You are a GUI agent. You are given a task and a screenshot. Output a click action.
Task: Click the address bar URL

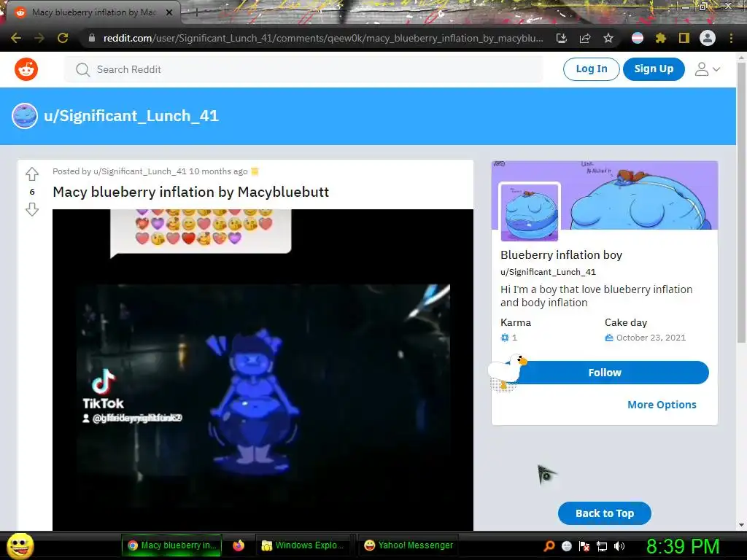point(323,38)
